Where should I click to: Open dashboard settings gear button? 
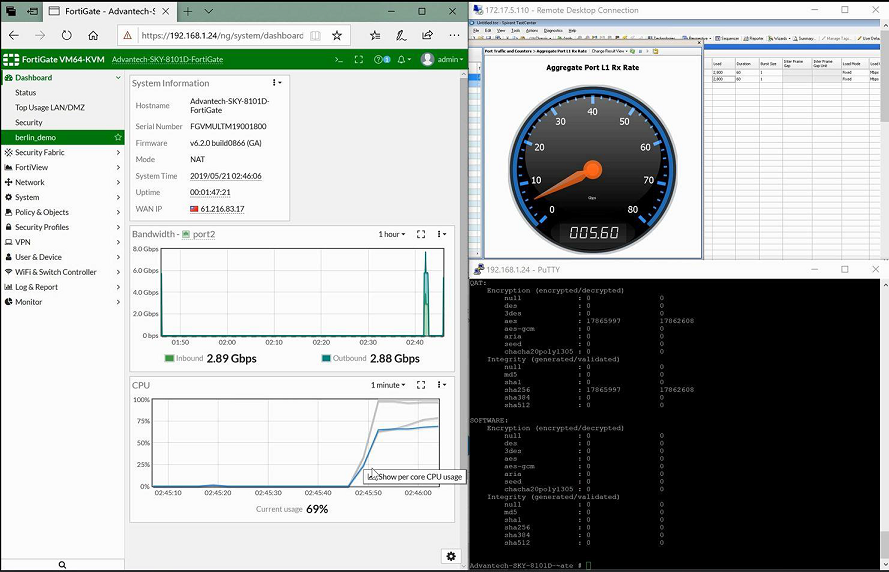[451, 556]
